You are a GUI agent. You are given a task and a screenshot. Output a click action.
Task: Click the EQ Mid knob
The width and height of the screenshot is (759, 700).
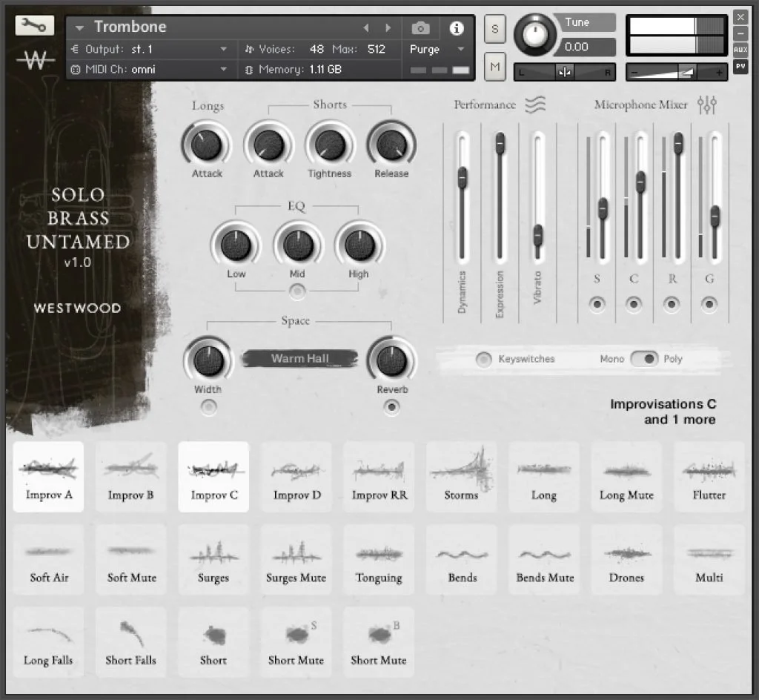[x=298, y=245]
